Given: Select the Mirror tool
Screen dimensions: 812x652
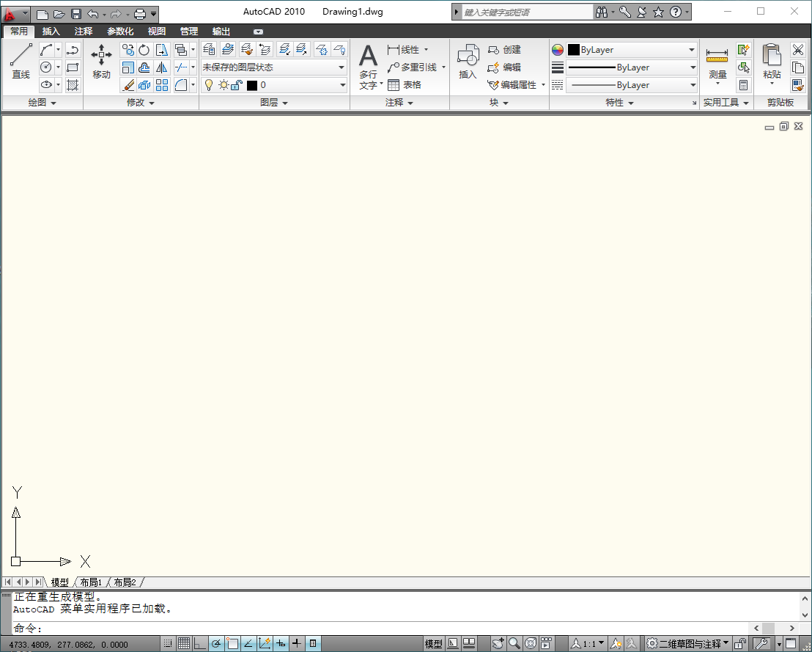Looking at the screenshot, I should (162, 67).
